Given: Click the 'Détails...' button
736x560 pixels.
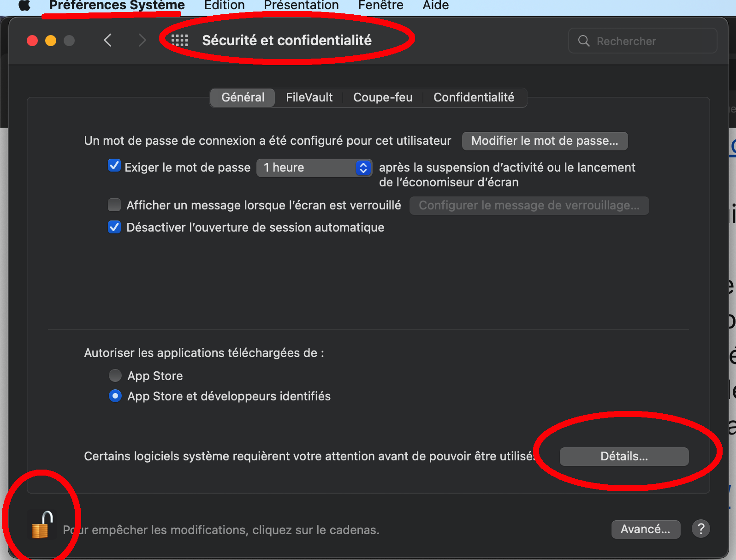Looking at the screenshot, I should (x=624, y=456).
